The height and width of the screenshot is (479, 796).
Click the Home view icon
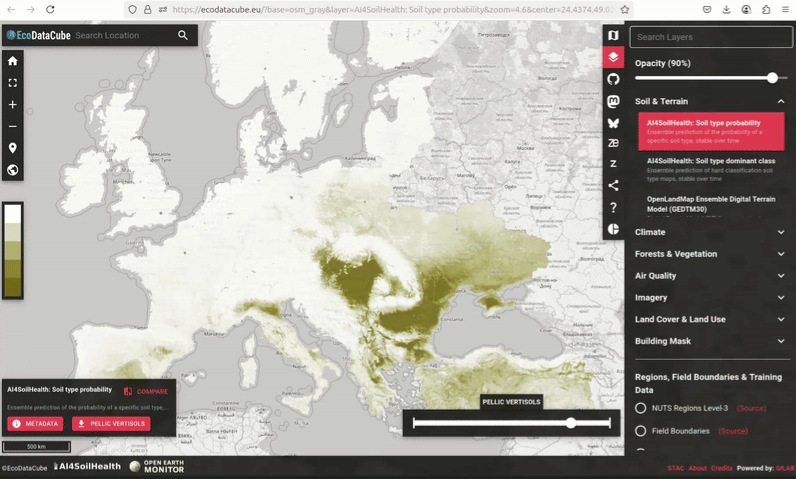(x=13, y=61)
